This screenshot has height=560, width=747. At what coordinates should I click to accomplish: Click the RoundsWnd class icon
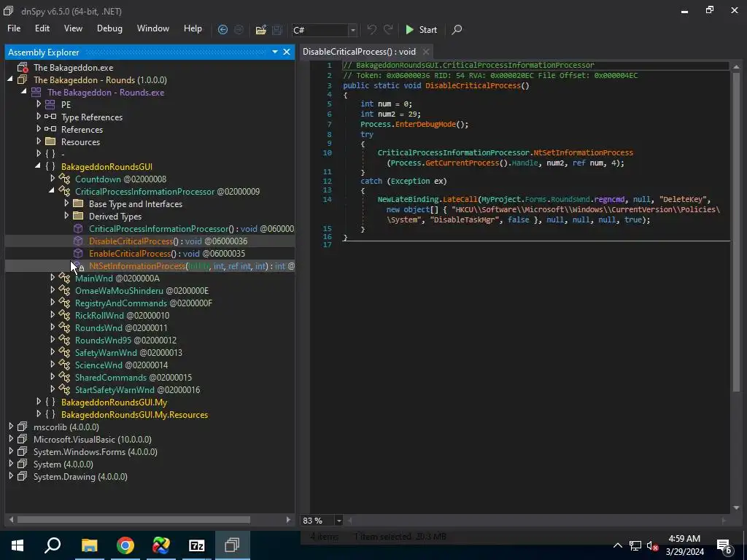click(x=64, y=327)
